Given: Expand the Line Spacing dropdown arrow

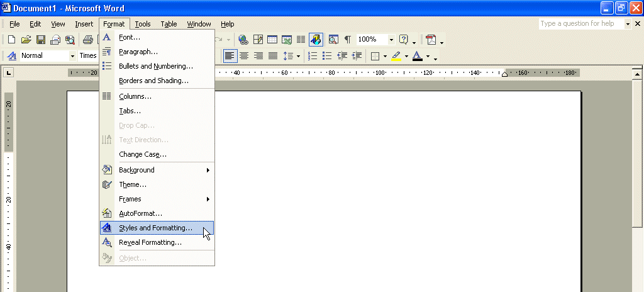Looking at the screenshot, I should click(x=298, y=56).
